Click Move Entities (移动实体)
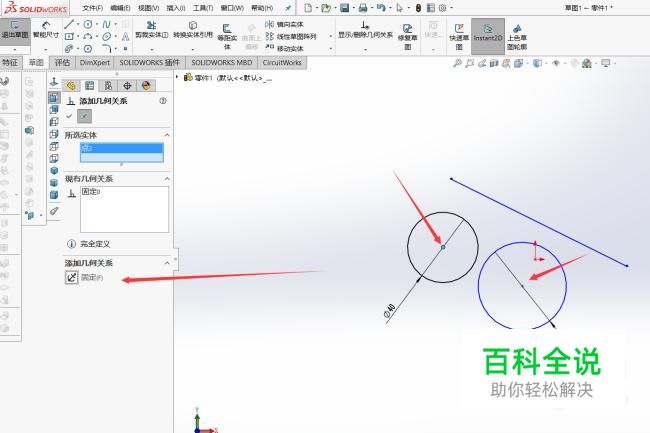Image resolution: width=650 pixels, height=433 pixels. point(285,48)
